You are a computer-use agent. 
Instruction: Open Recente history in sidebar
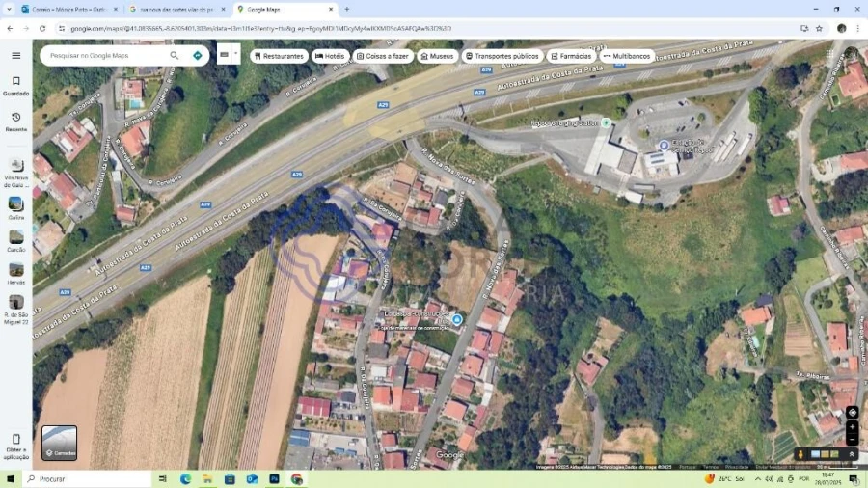tap(16, 122)
